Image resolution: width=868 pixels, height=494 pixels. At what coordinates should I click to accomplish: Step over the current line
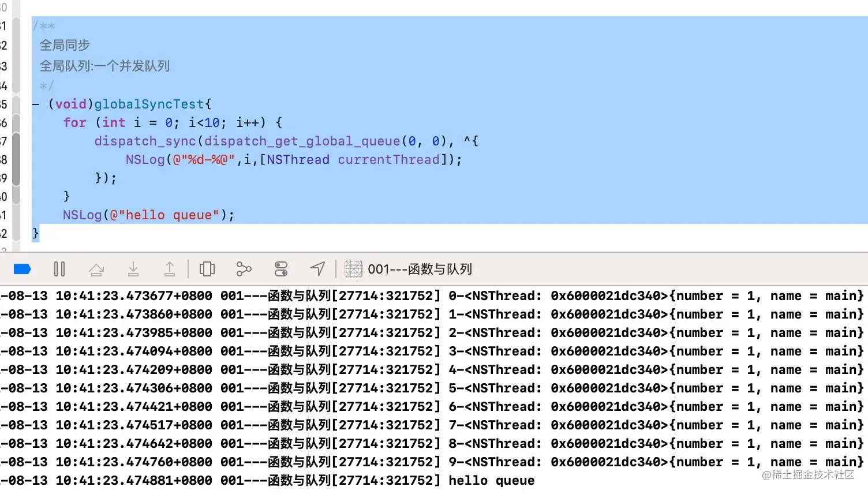[x=96, y=269]
